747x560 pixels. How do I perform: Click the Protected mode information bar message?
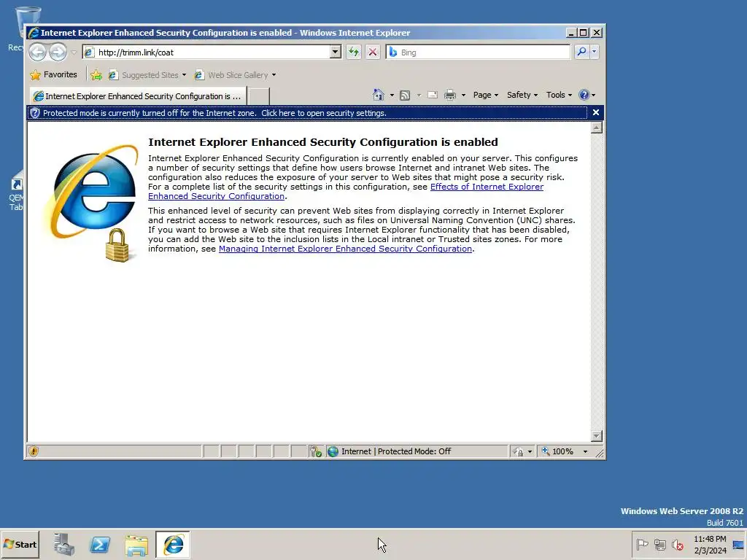[x=214, y=113]
